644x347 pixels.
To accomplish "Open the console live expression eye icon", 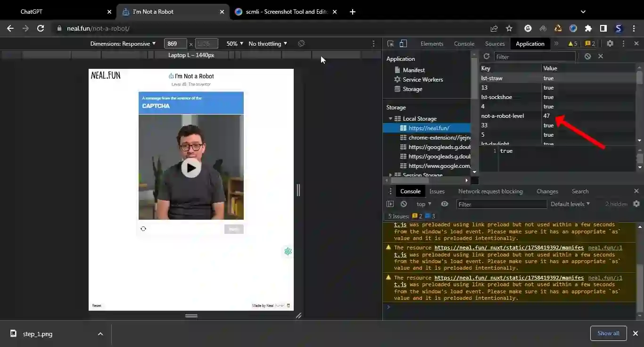I will click(x=445, y=204).
